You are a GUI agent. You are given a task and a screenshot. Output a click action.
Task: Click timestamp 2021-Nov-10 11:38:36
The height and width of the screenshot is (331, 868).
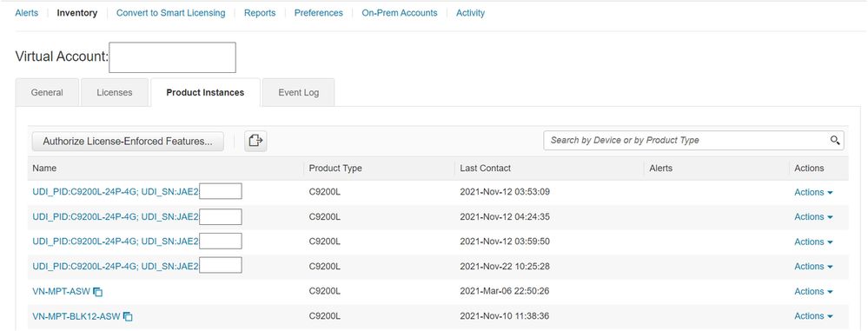[x=504, y=316]
